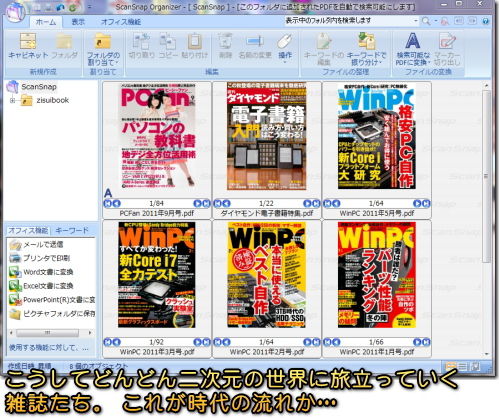Click file name 'WinPC 2011年1月号.pdf'
Image resolution: width=499 pixels, height=418 pixels.
tap(377, 352)
